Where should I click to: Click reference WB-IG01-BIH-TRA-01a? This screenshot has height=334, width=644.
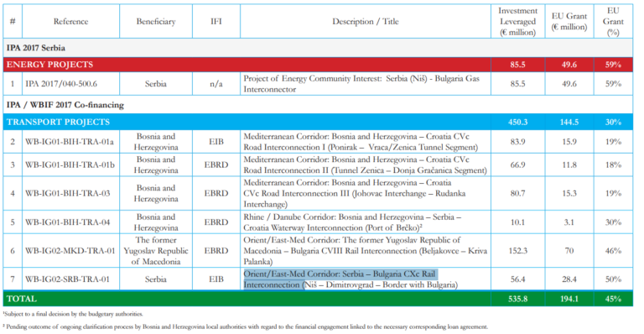(x=70, y=142)
